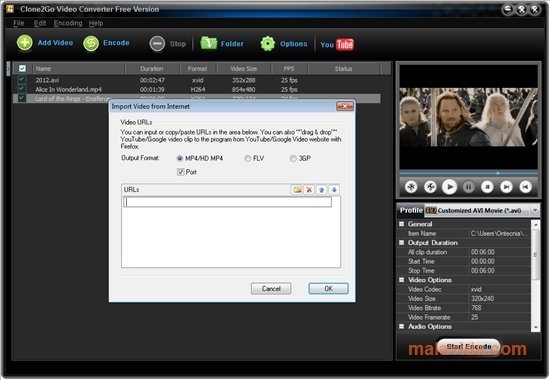Click the properties panel scrollbar
Screen dimensions: 550x380
tap(535, 254)
